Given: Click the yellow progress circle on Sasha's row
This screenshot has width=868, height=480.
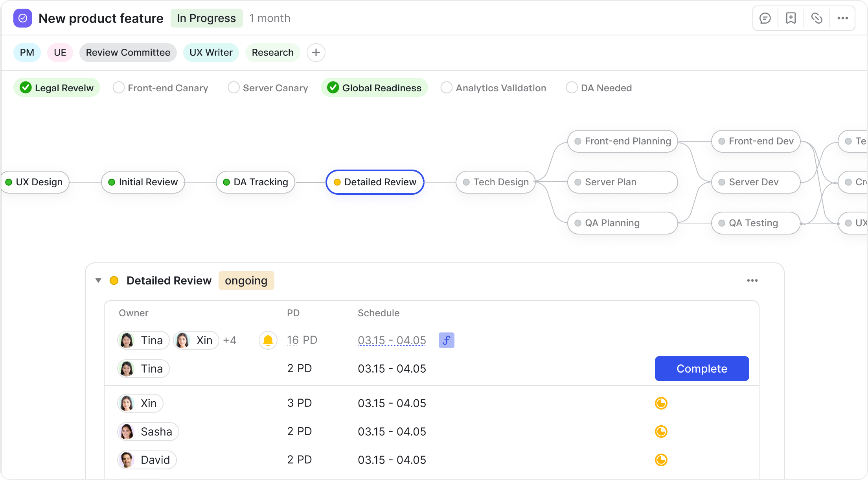Looking at the screenshot, I should pyautogui.click(x=661, y=431).
